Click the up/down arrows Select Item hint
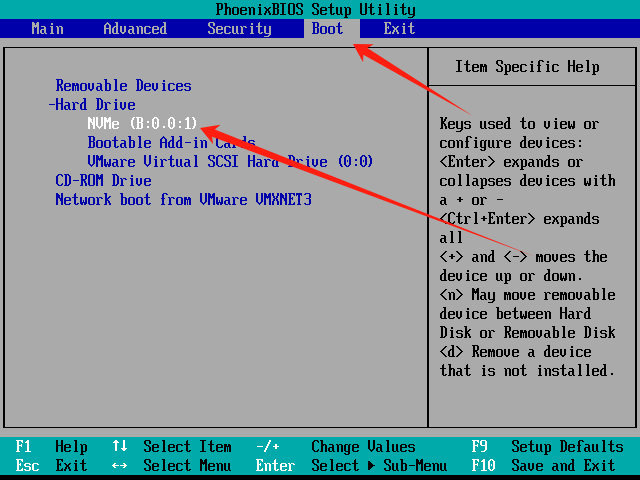640x480 pixels. click(172, 447)
